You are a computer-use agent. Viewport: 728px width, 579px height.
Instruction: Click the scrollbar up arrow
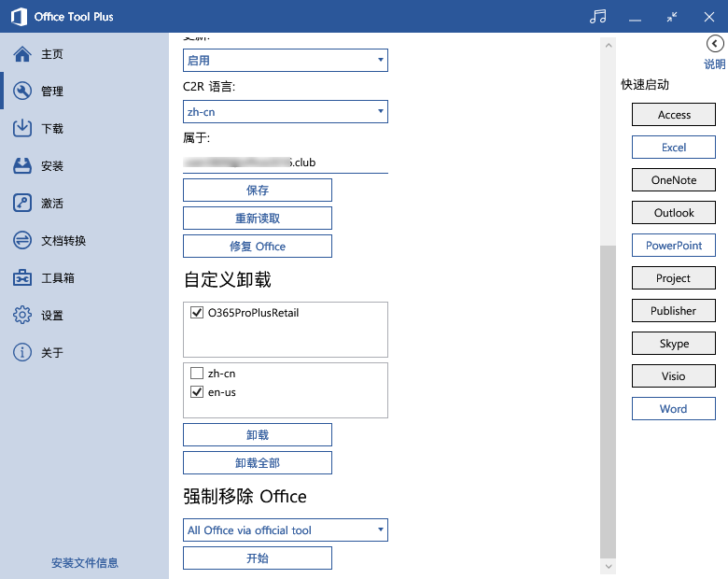(x=609, y=45)
